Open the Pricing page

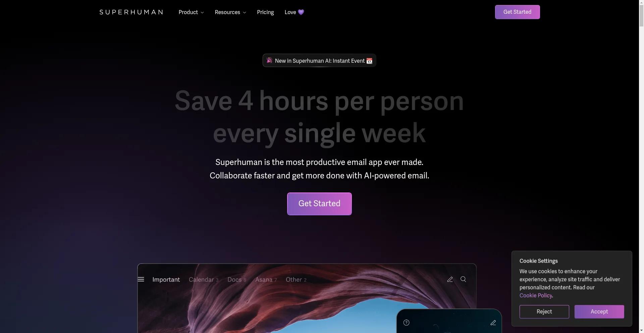(265, 12)
